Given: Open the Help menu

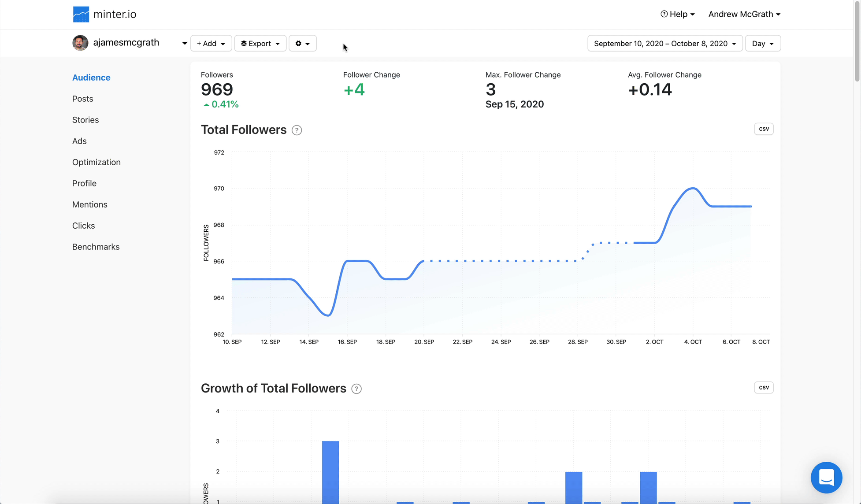Looking at the screenshot, I should 678,14.
